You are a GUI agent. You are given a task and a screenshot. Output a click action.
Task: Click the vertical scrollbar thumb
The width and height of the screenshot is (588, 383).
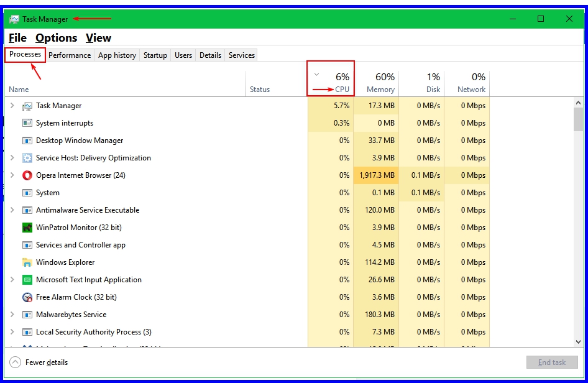[578, 119]
